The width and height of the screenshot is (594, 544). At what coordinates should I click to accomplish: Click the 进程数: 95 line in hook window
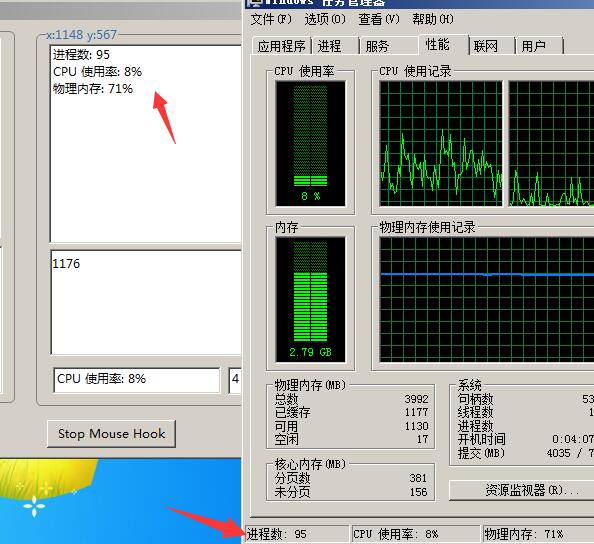pos(81,55)
